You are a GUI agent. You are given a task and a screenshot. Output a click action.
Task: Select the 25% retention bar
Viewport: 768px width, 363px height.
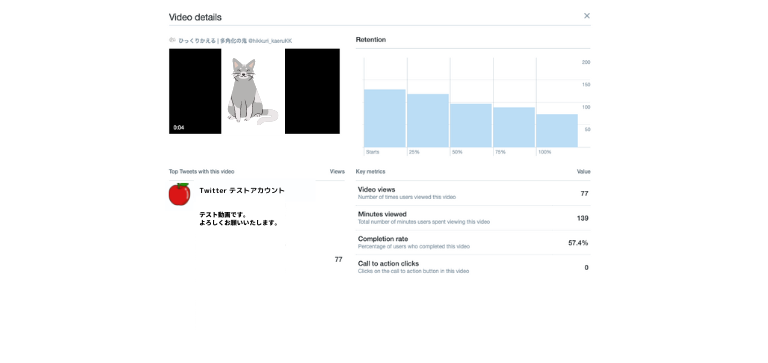click(x=428, y=121)
